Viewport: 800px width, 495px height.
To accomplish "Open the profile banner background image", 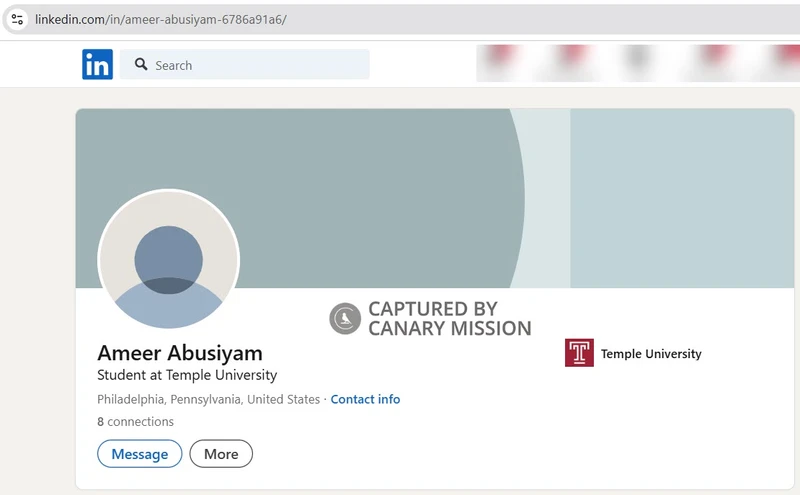I will pos(435,198).
